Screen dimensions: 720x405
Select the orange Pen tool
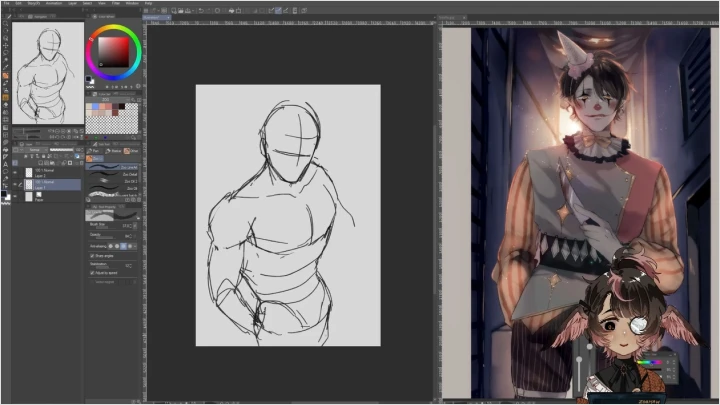click(x=5, y=75)
